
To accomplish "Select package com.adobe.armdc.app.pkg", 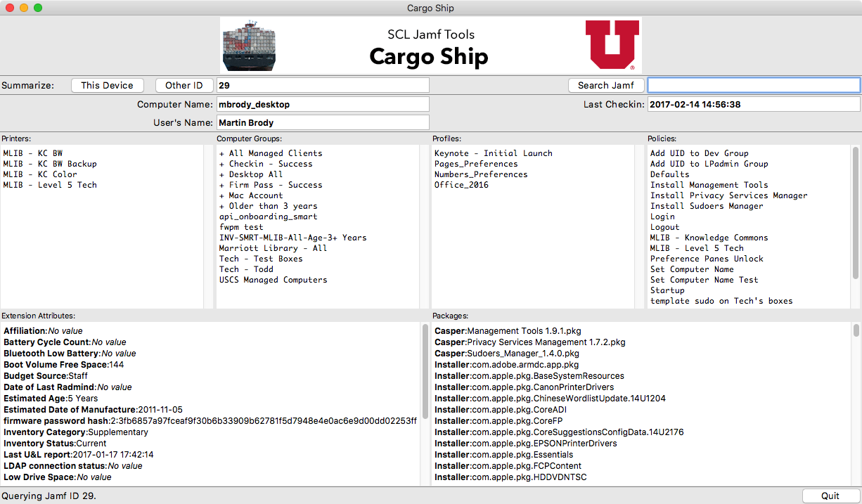I will [x=507, y=365].
